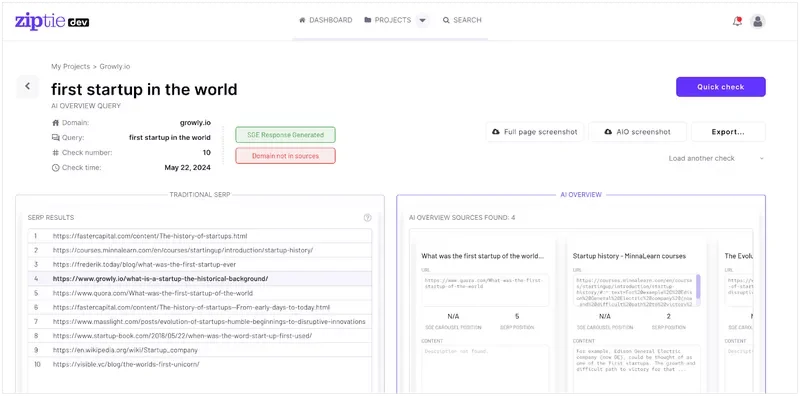Click the MinnaLearn content text box

pos(636,368)
